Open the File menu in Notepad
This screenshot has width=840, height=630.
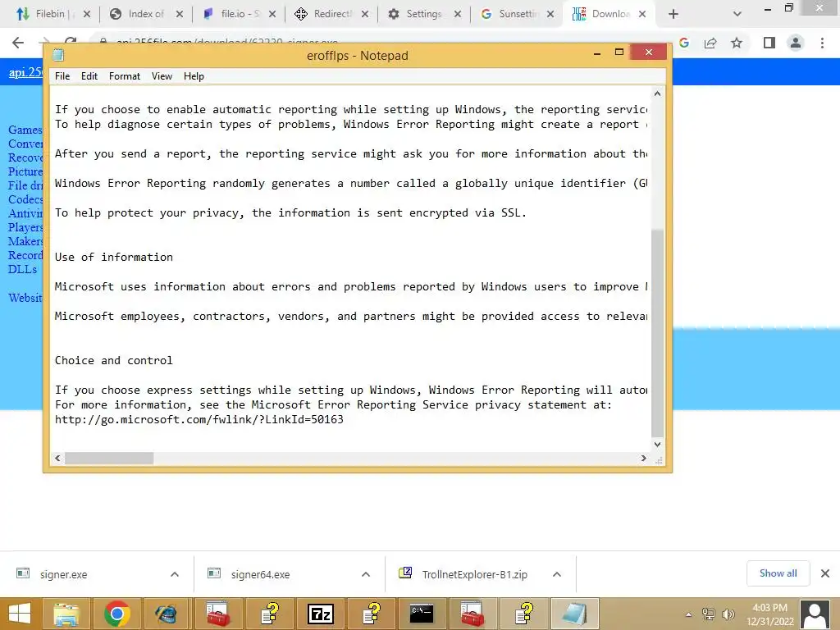(x=62, y=76)
